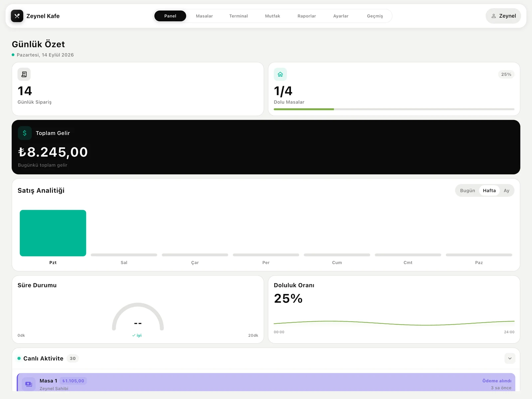Image resolution: width=532 pixels, height=399 pixels.
Task: Click the green Pzt sales bar
Action: tap(53, 233)
